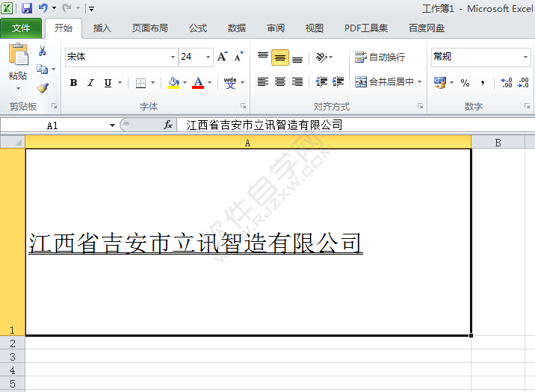Apply percent style
The height and width of the screenshot is (392, 535).
coord(465,82)
